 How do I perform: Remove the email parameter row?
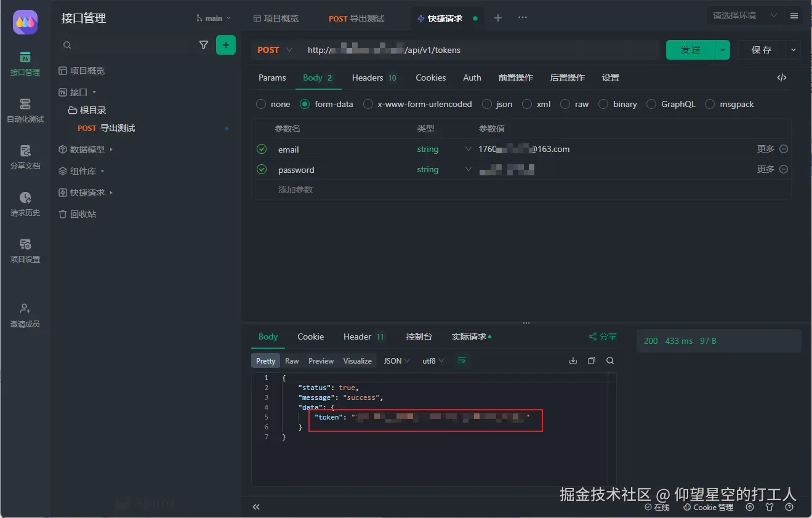click(x=784, y=149)
